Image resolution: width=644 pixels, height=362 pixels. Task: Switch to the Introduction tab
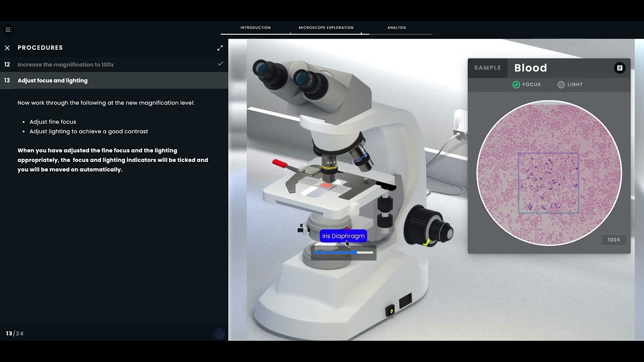[256, 28]
